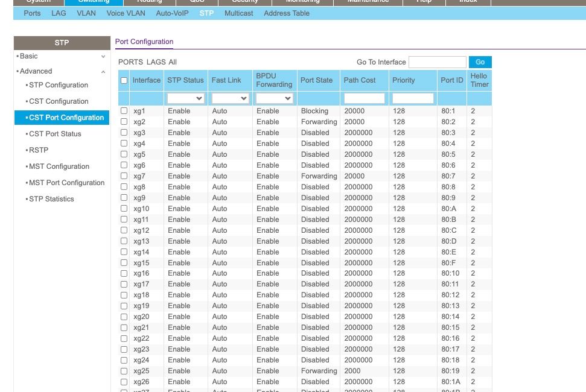Image resolution: width=586 pixels, height=392 pixels.
Task: Open the LAG submenu tab
Action: [x=59, y=13]
